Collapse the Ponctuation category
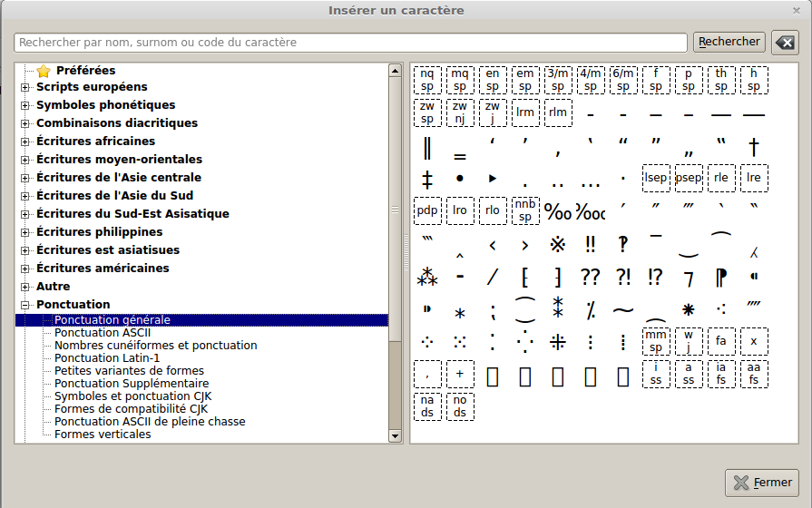 click(24, 305)
